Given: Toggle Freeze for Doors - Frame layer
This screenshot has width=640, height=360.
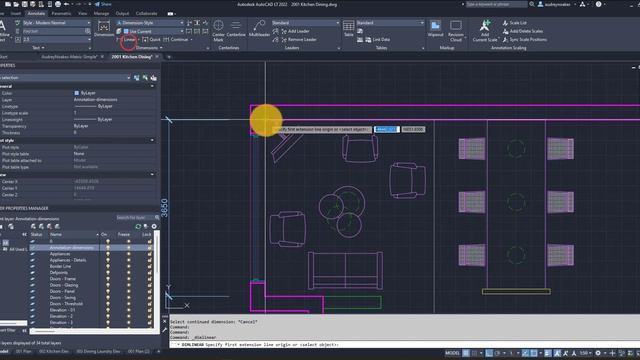Looking at the screenshot, I should (129, 279).
